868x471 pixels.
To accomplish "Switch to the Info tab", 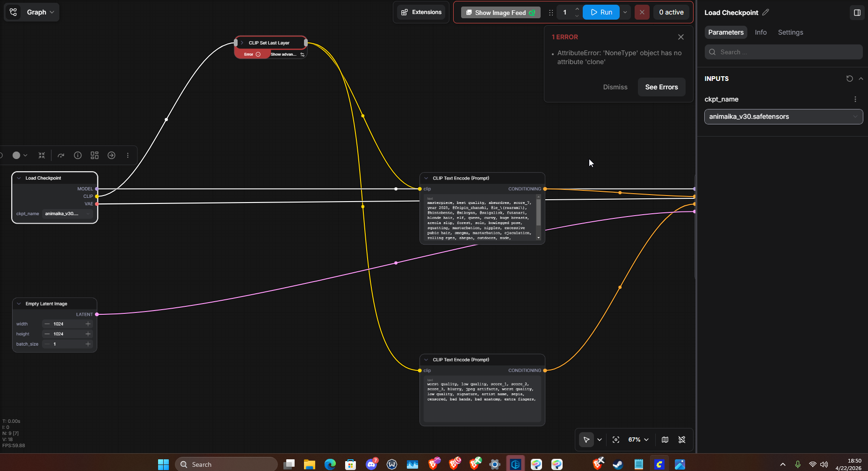I will 761,32.
